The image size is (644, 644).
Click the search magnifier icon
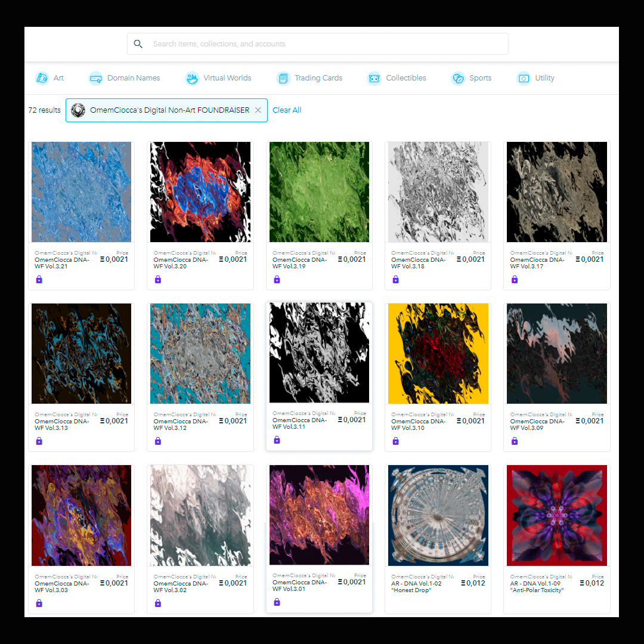(138, 44)
